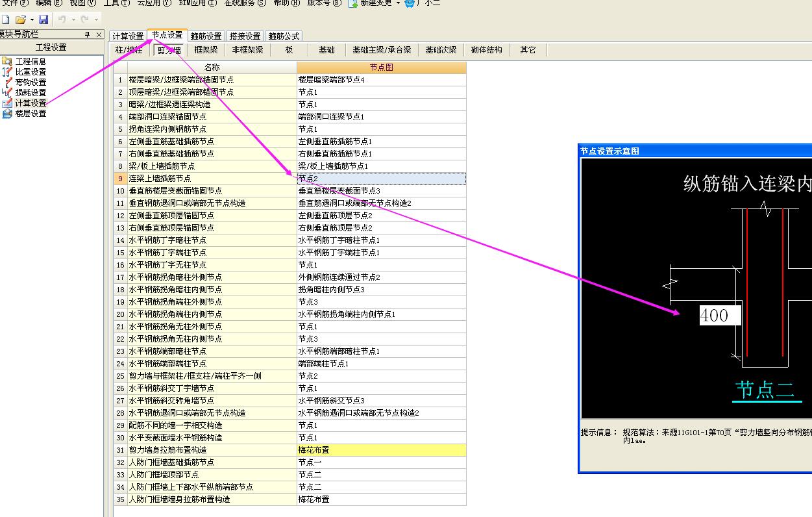Open the 版本号(B) menu

[x=324, y=3]
